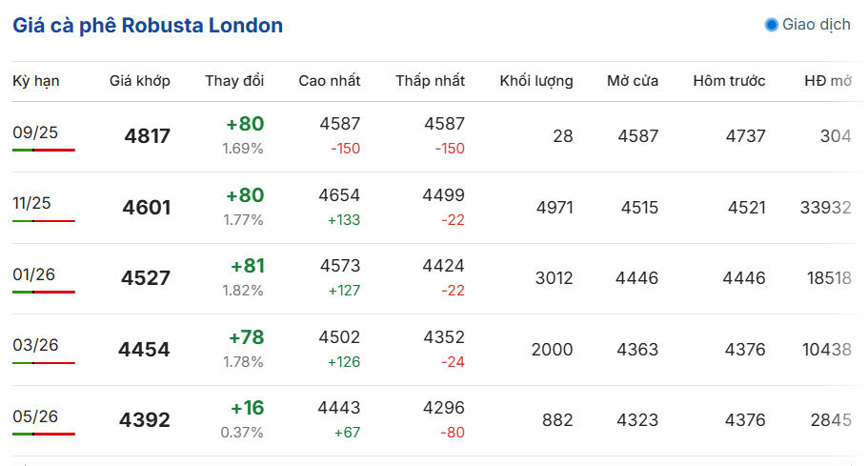Sort by Khối lượng column header
This screenshot has width=868, height=466.
point(536,81)
